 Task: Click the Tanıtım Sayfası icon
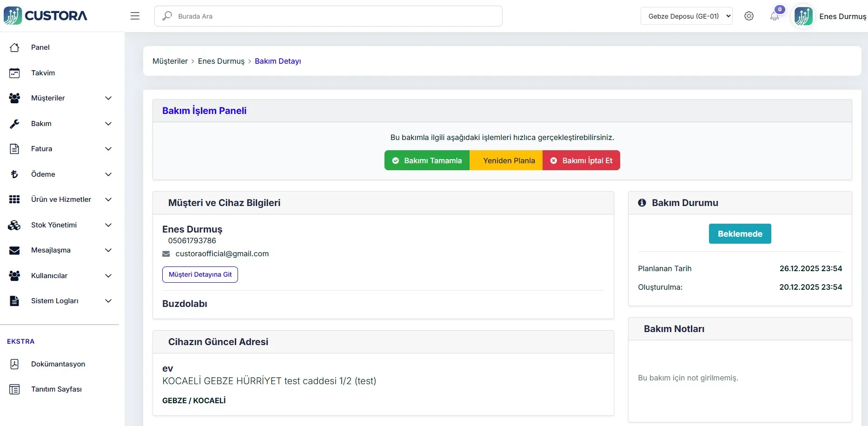(x=14, y=389)
